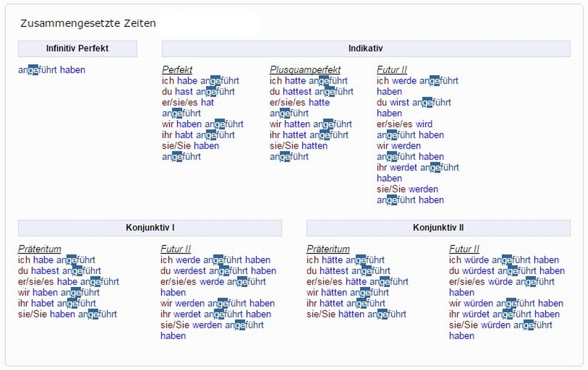Click 'ich würde angeführt haben' line
This screenshot has width=588, height=370.
pyautogui.click(x=504, y=260)
